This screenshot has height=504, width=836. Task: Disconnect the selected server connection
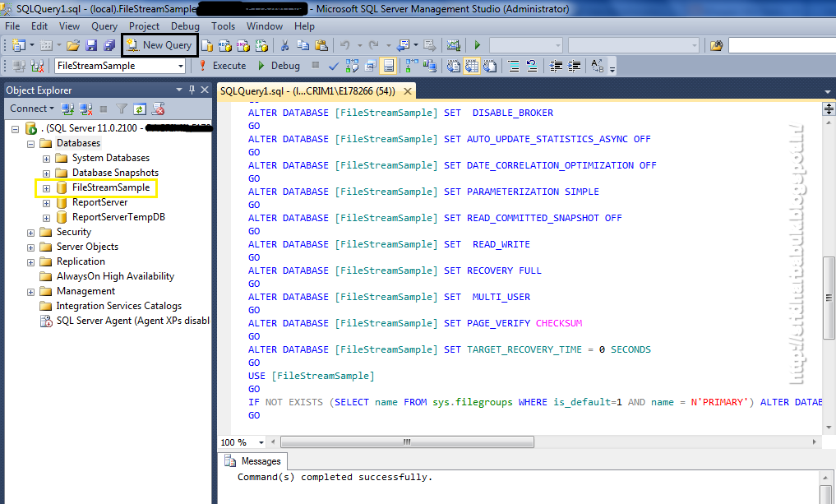(85, 109)
